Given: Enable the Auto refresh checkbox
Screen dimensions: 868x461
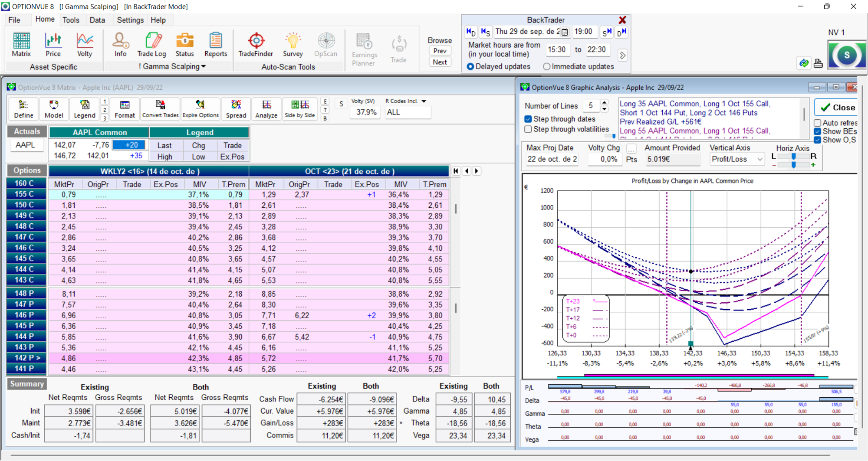Looking at the screenshot, I should pos(818,123).
